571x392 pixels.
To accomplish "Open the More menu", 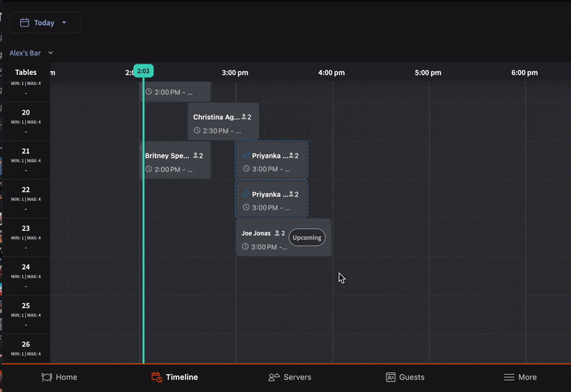I will pos(520,377).
